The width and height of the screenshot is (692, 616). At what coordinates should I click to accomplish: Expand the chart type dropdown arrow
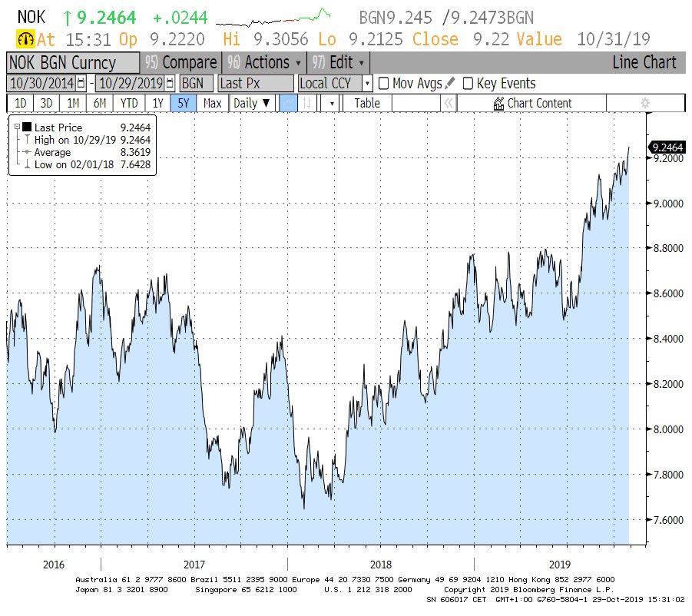tap(332, 103)
